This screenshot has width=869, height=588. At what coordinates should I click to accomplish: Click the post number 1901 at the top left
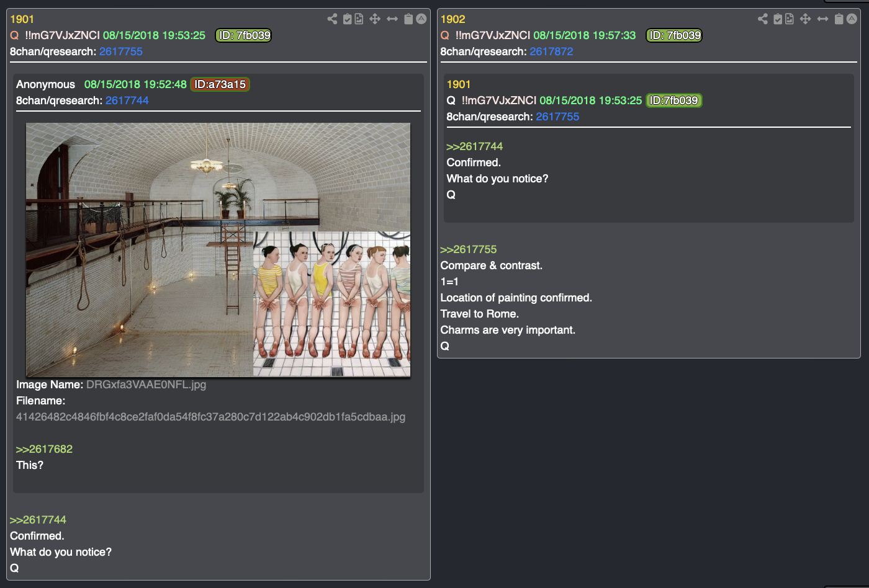click(x=22, y=19)
